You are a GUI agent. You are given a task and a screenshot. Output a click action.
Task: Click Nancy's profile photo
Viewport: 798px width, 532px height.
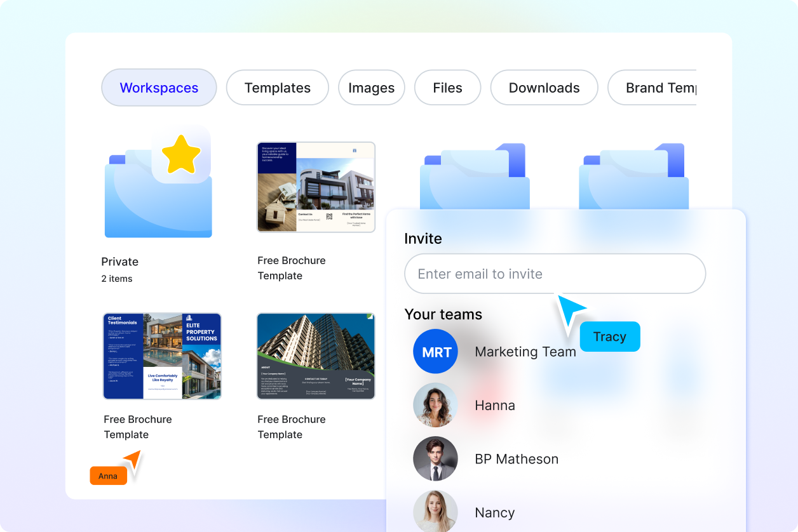click(x=436, y=511)
